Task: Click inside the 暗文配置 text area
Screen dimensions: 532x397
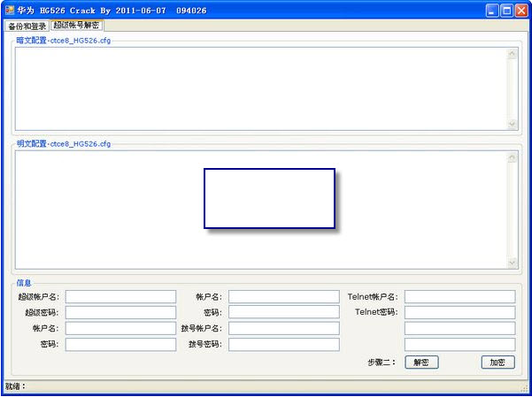Action: (260, 88)
